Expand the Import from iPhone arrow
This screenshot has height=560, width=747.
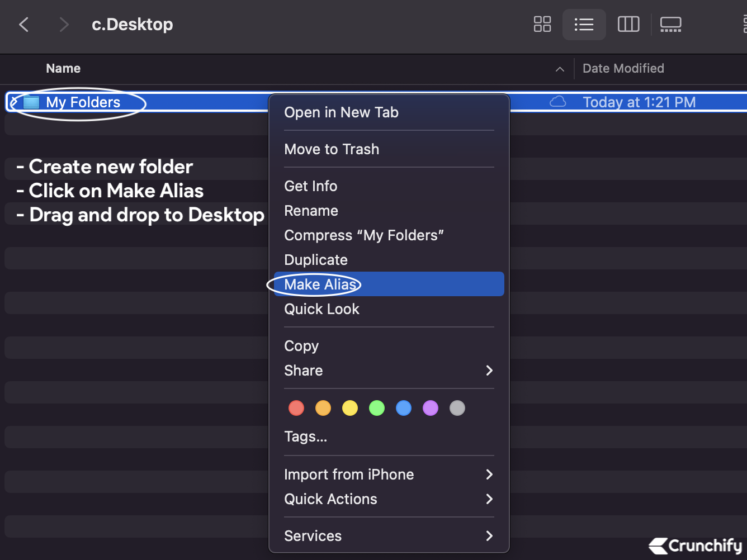[489, 474]
